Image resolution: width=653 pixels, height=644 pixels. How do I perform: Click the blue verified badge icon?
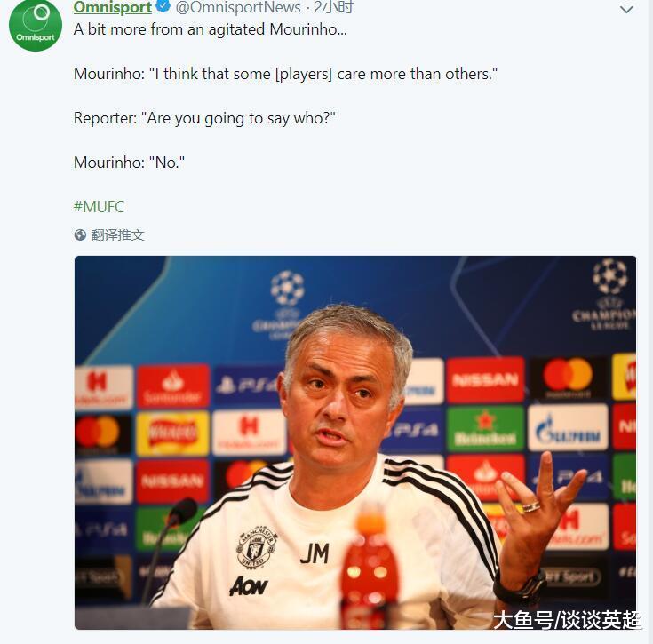(163, 6)
